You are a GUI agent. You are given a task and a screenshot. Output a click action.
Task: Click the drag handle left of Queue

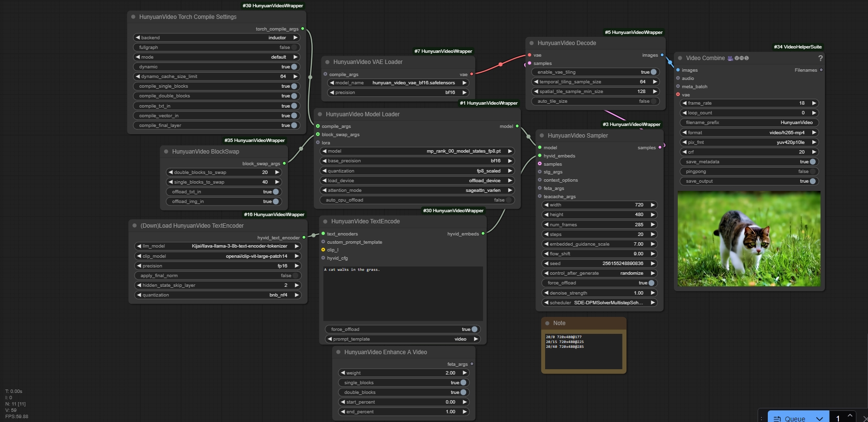coord(761,419)
